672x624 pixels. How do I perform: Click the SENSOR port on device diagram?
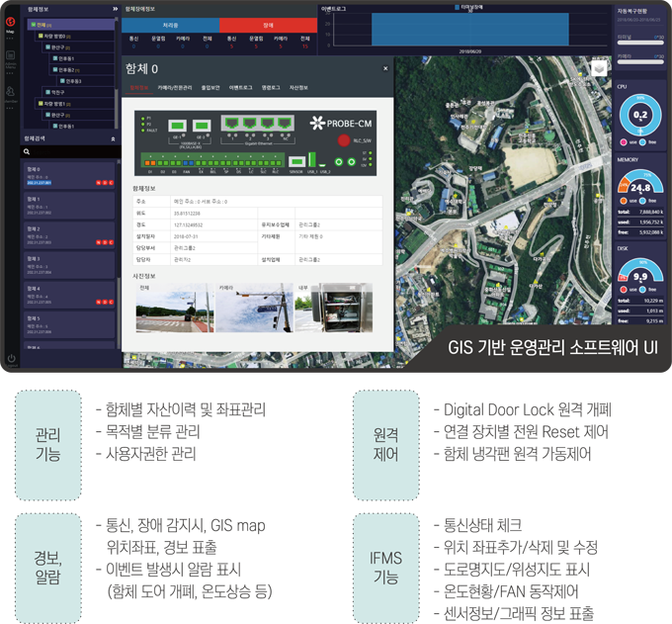(295, 161)
